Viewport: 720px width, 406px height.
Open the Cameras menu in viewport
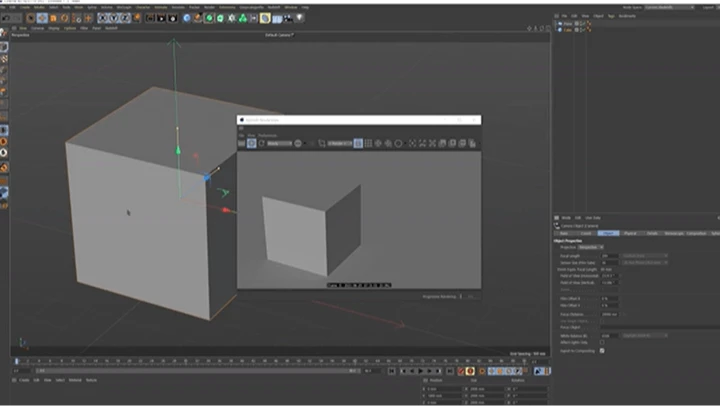point(38,28)
